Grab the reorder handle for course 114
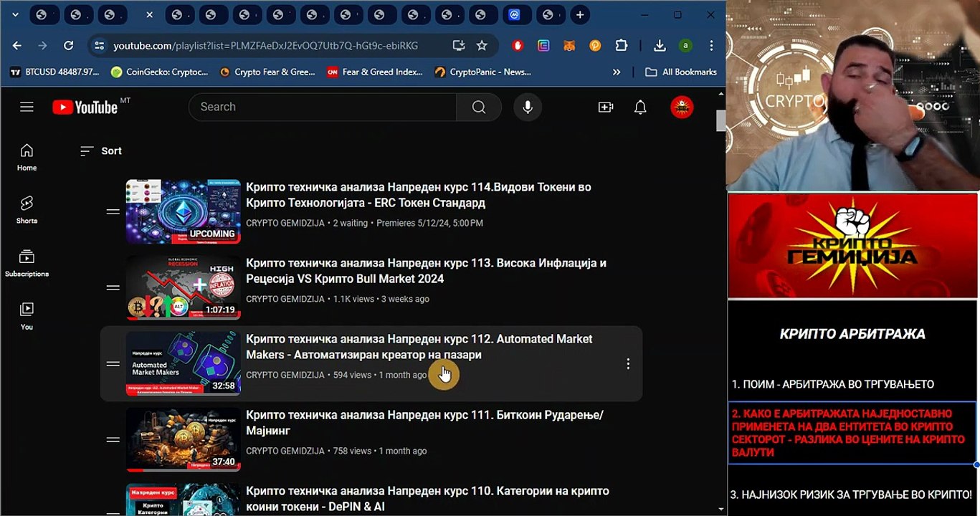This screenshot has width=980, height=516. pos(113,211)
